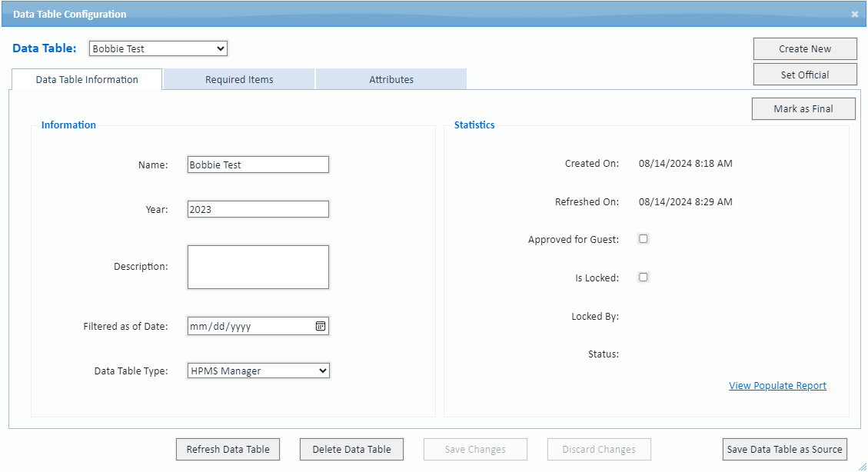Click the Mark as Final button
This screenshot has height=472, width=868.
click(803, 109)
